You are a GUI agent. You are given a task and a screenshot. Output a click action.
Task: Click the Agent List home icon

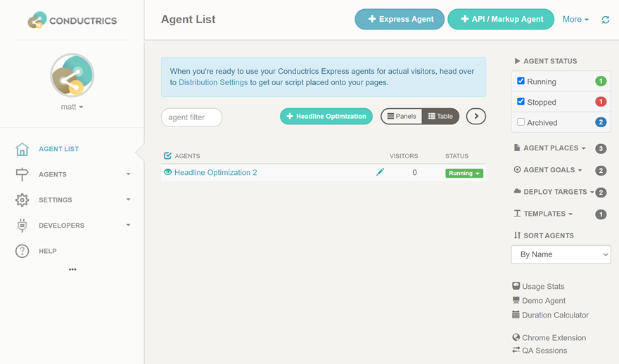point(23,149)
